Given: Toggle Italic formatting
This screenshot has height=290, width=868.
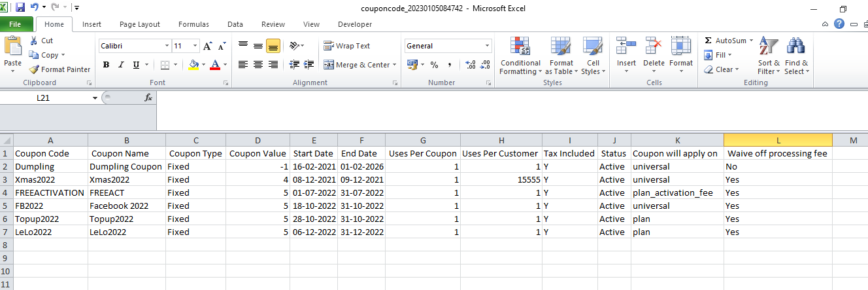Looking at the screenshot, I should (x=121, y=65).
